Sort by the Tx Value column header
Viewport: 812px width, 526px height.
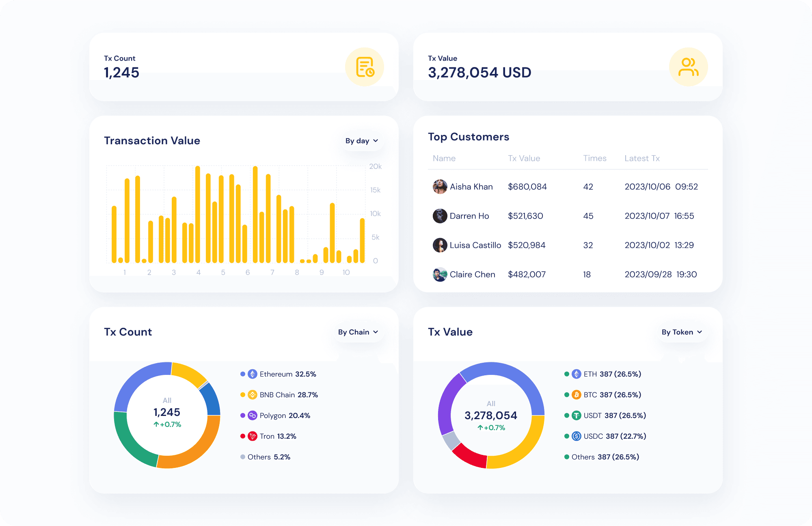(x=524, y=158)
